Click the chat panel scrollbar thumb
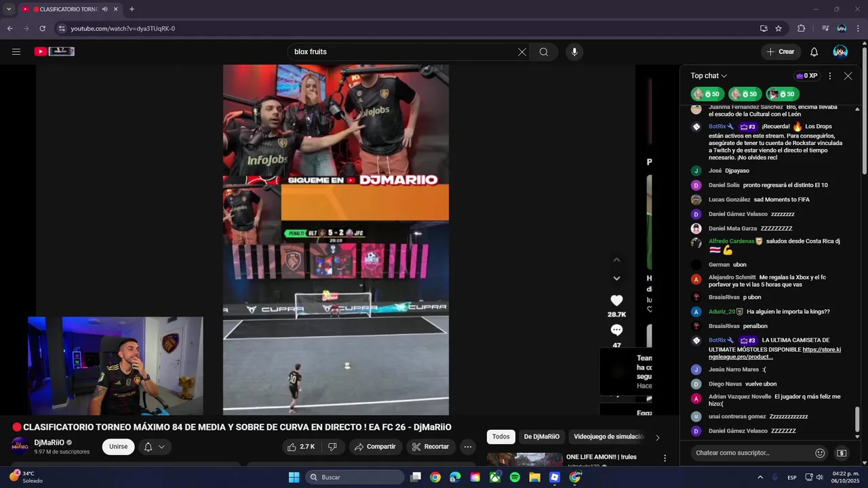Screen dimensions: 868x488 coord(857,420)
